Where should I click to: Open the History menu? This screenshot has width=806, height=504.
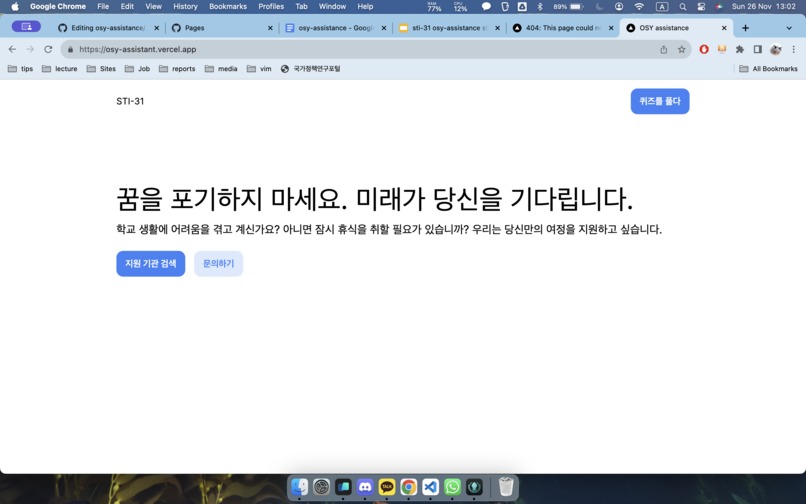[185, 7]
